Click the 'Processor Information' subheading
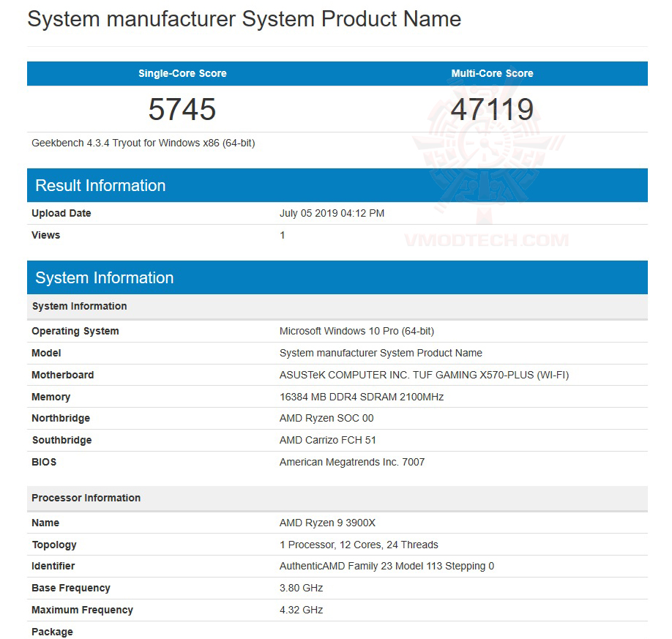 point(337,498)
